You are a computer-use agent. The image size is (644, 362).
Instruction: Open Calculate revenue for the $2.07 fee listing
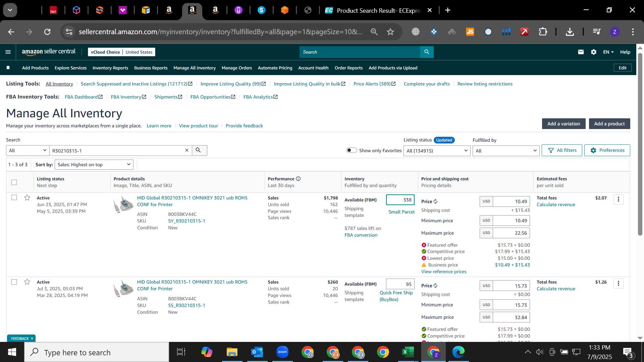[556, 204]
